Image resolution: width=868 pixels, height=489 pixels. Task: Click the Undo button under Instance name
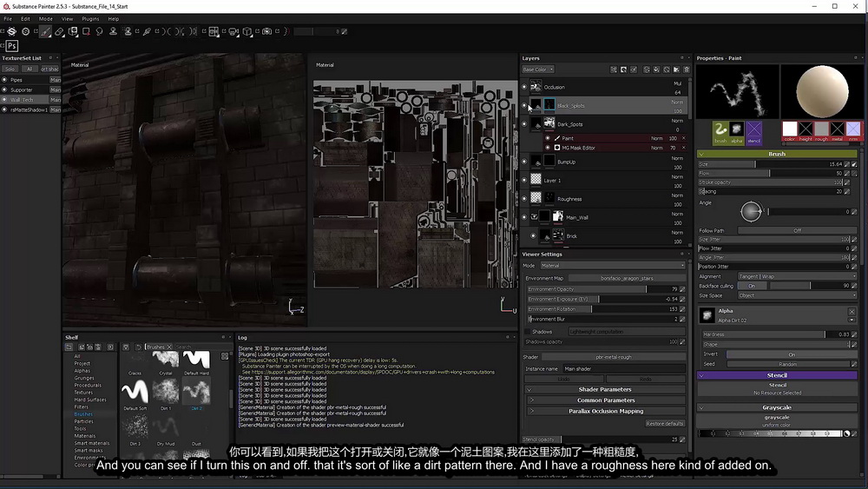(x=563, y=379)
